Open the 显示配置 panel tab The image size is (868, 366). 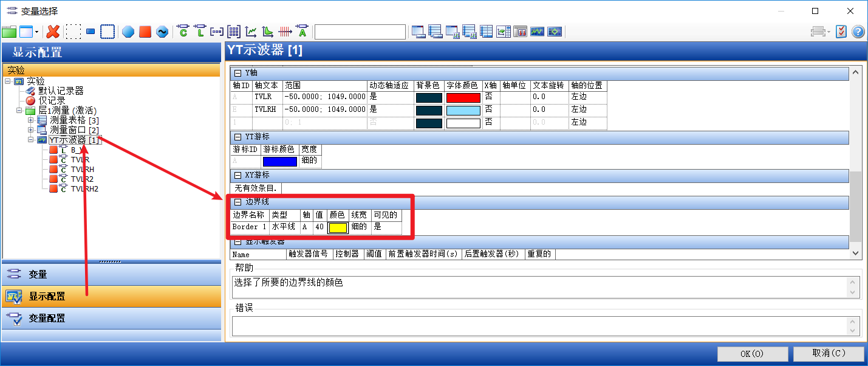coord(111,297)
